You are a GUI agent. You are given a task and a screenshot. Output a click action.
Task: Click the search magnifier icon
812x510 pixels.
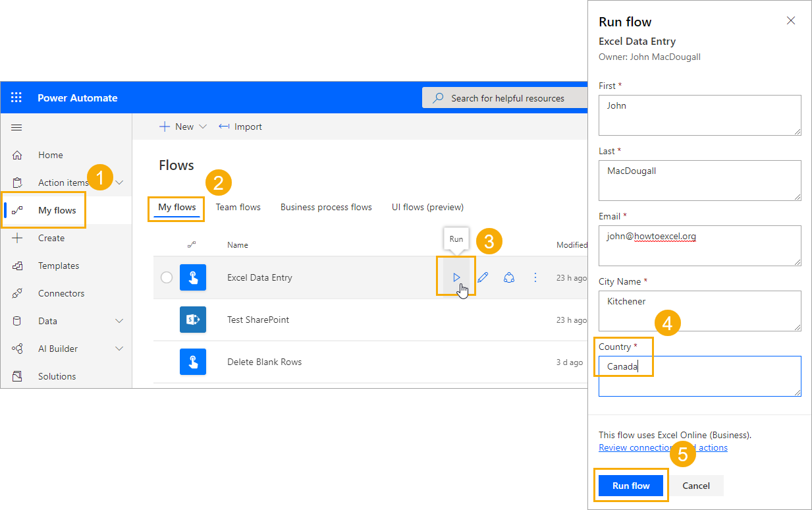438,98
